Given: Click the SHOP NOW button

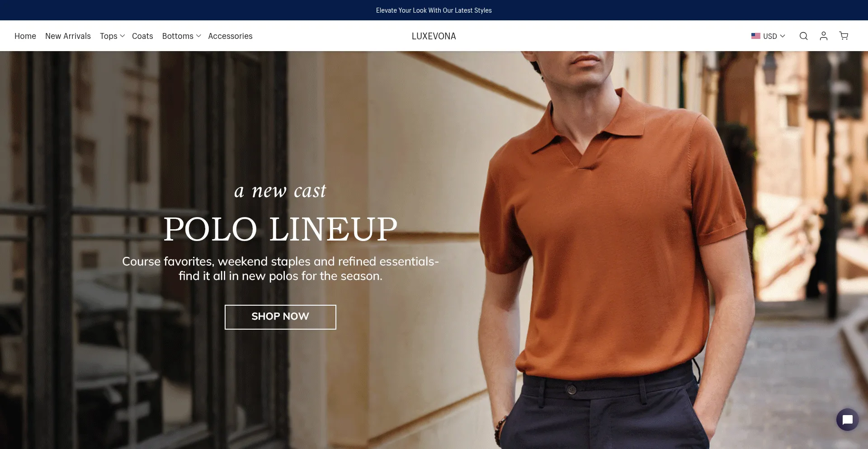Looking at the screenshot, I should [280, 317].
